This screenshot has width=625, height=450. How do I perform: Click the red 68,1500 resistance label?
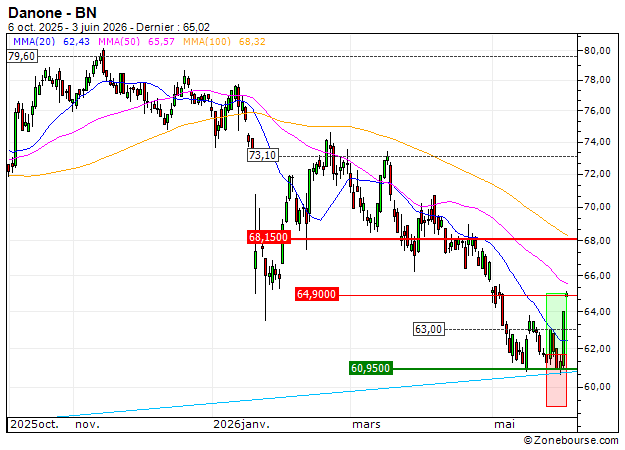point(269,238)
